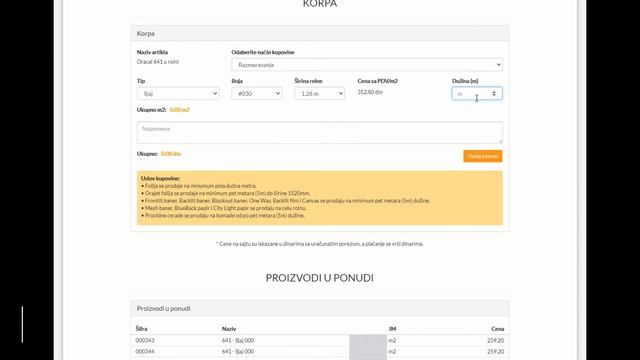Click the article name Oracal 641 u rolni
Image resolution: width=640 pixels, height=360 pixels.
click(158, 62)
